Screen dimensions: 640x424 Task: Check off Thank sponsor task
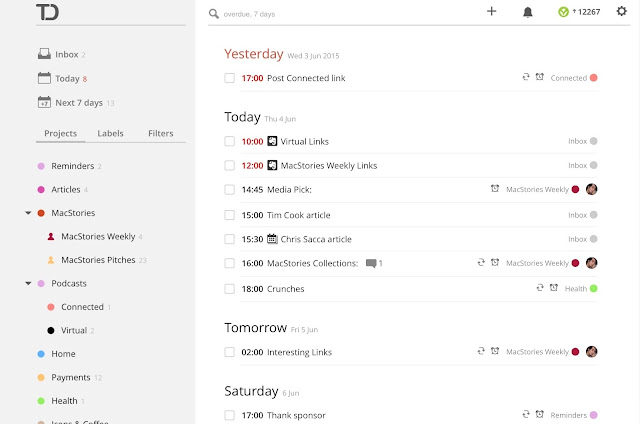tap(229, 415)
